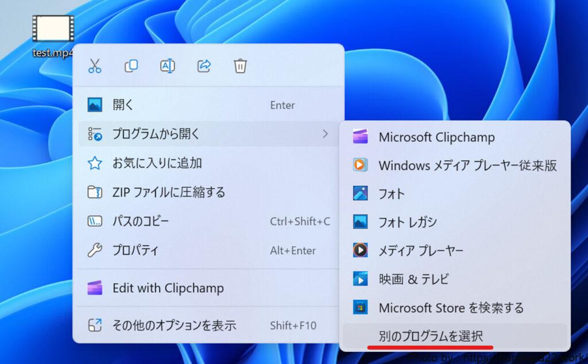This screenshot has width=588, height=364.
Task: Select Edit with Clipchamp
Action: click(x=168, y=288)
